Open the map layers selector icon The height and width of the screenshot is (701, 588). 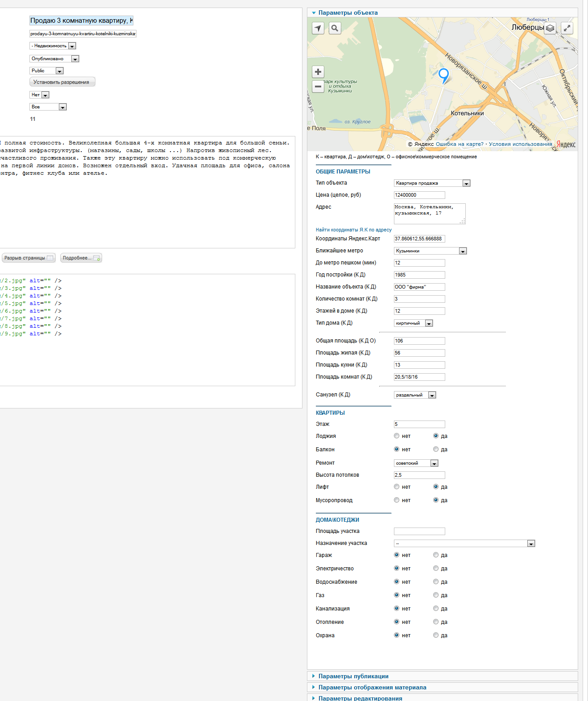[x=550, y=28]
